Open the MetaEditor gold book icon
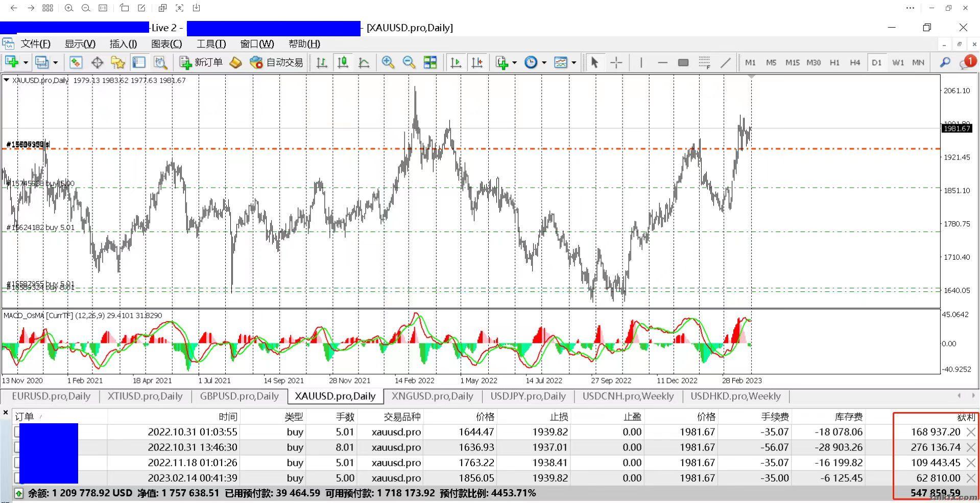The width and height of the screenshot is (980, 503). point(235,62)
